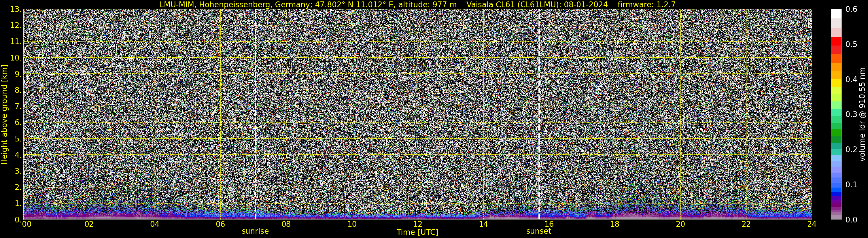868x238 pixels.
Task: Click the colorbar tick label 0.3
Action: pos(851,115)
